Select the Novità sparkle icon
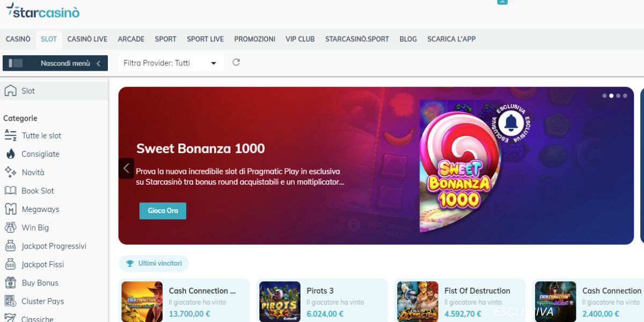 (10, 172)
